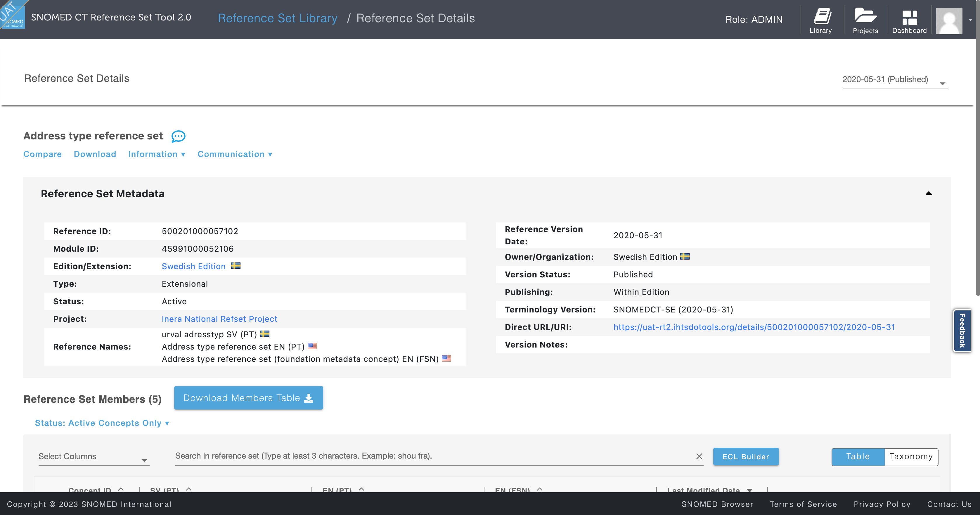Click the Download link
This screenshot has width=980, height=515.
(95, 154)
